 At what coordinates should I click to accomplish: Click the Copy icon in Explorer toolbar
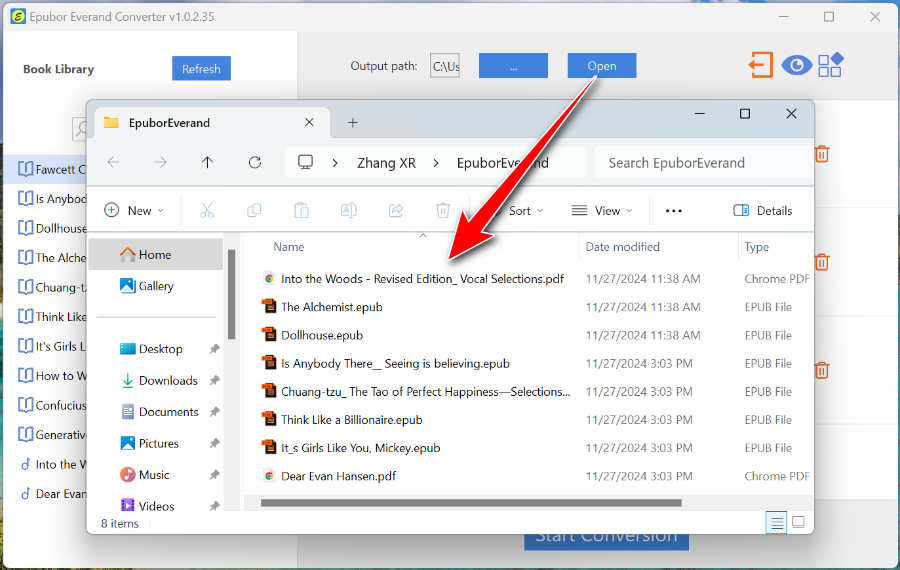[x=254, y=211]
